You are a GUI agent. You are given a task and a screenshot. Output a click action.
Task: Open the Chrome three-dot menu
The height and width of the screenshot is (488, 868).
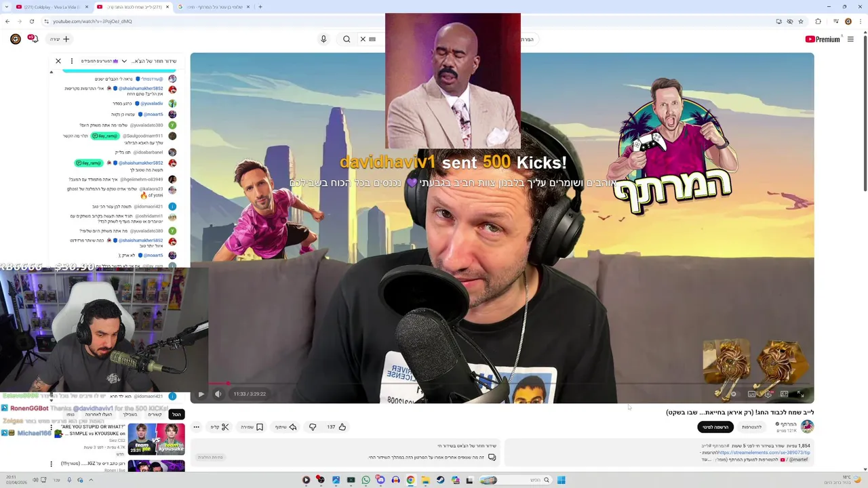point(861,22)
